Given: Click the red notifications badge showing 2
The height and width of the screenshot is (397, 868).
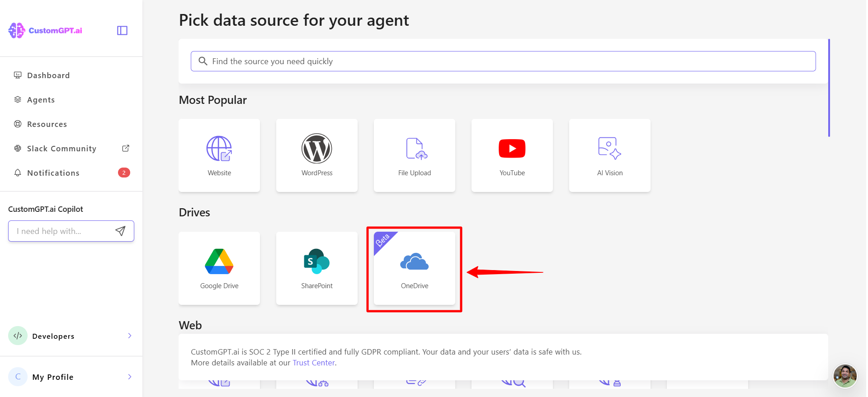Looking at the screenshot, I should tap(124, 173).
